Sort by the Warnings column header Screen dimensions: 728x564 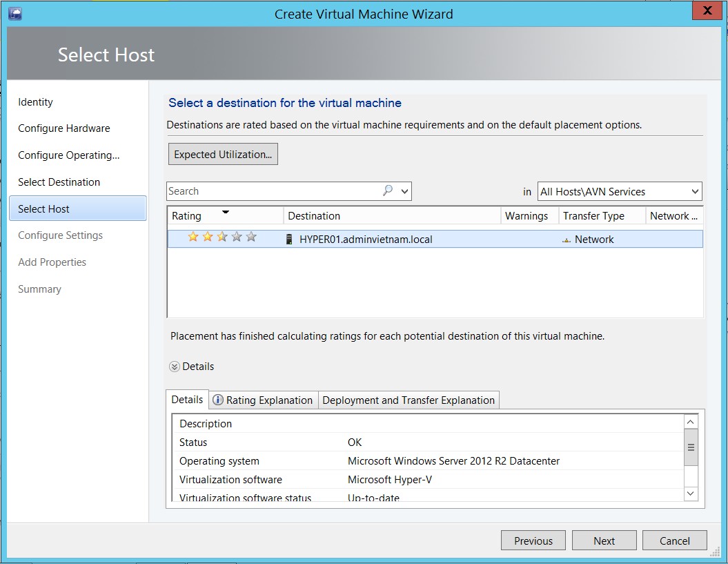(x=529, y=215)
